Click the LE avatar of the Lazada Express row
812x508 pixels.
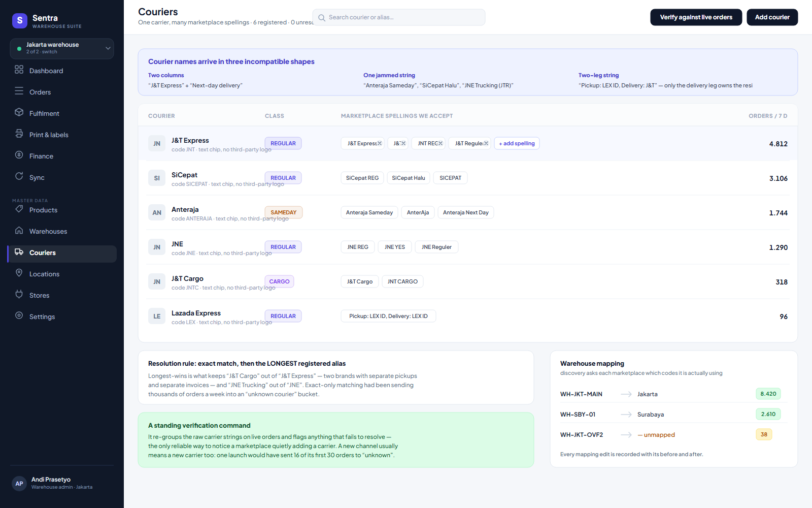(157, 316)
